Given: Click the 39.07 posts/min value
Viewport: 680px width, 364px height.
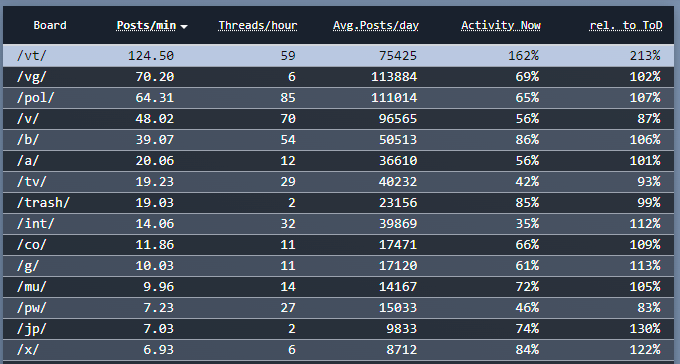Looking at the screenshot, I should [x=155, y=140].
